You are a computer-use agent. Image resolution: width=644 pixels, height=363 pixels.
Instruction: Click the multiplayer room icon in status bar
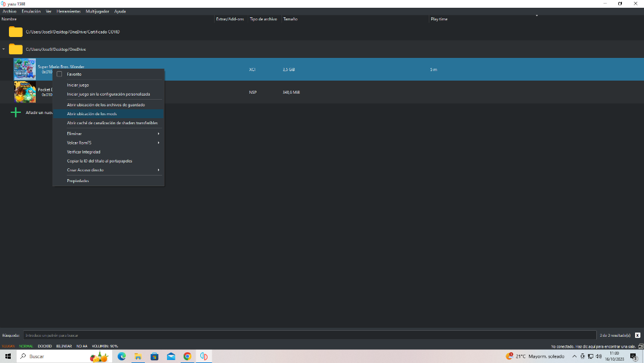[x=639, y=346]
